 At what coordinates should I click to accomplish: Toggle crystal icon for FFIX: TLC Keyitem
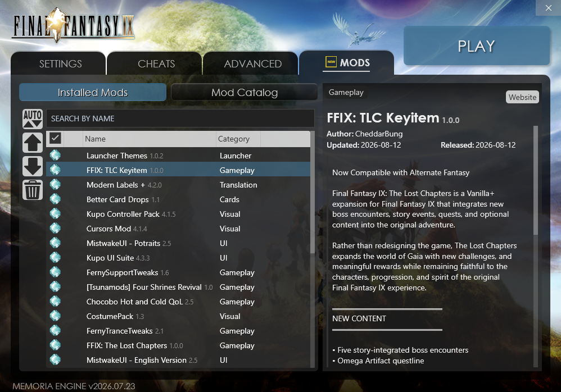[x=55, y=170]
